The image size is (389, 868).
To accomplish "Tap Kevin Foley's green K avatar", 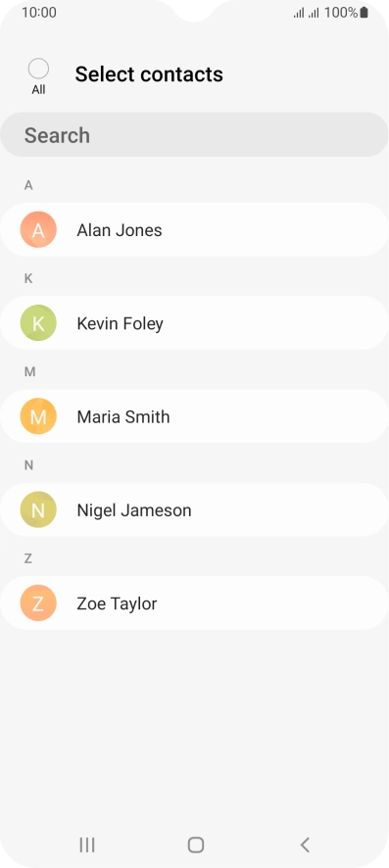I will click(x=38, y=322).
